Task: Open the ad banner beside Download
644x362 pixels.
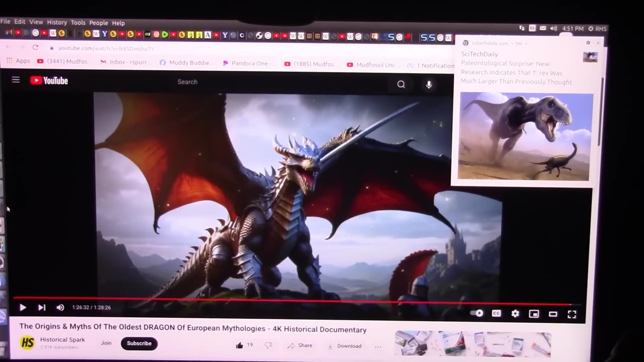Action: click(472, 343)
